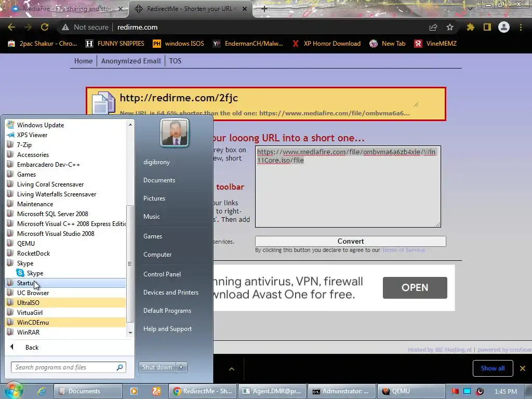The height and width of the screenshot is (399, 532).
Task: Open a new browser tab with plus
Action: (x=264, y=9)
